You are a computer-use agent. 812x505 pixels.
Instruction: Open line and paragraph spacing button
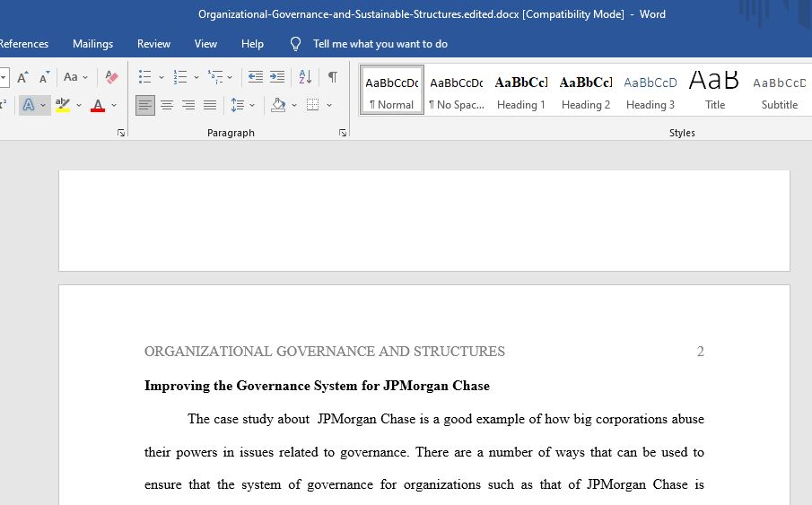click(237, 105)
